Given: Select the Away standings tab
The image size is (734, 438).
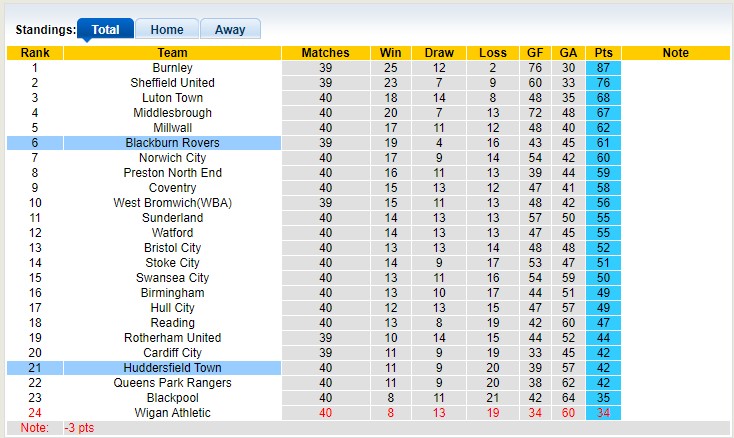Looking at the screenshot, I should point(230,30).
